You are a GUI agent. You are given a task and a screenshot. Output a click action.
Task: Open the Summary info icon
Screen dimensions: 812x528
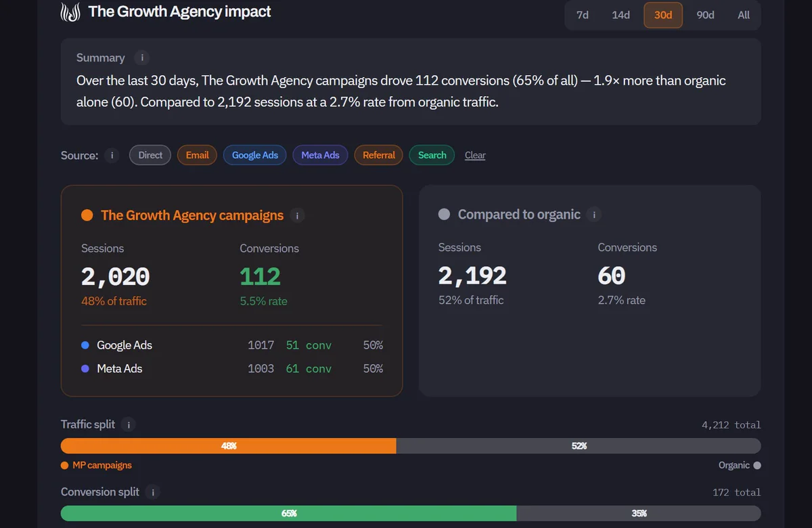pos(141,58)
